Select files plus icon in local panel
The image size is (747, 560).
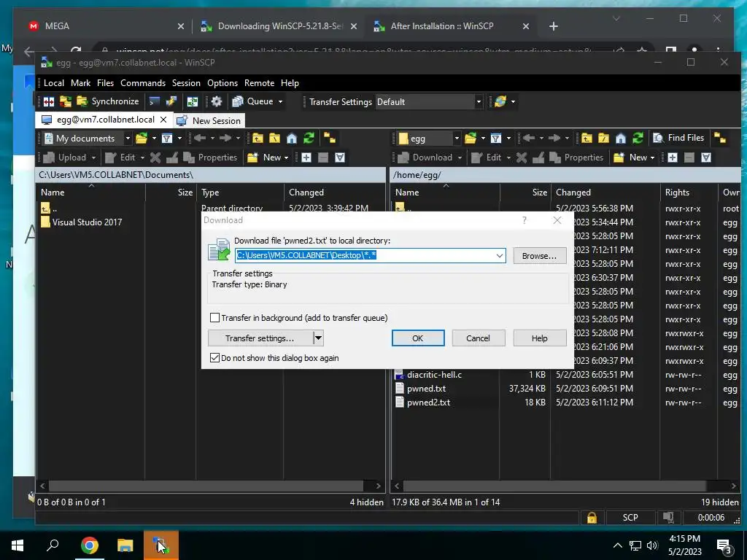(x=306, y=157)
